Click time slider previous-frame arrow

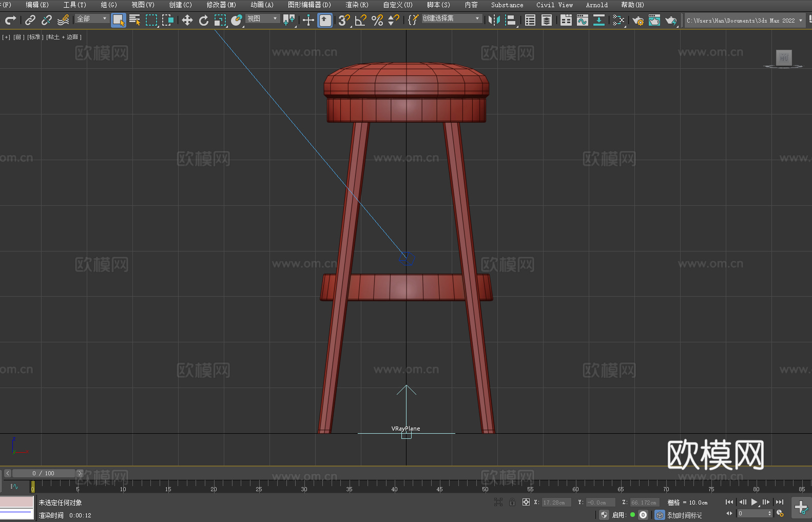pos(8,473)
